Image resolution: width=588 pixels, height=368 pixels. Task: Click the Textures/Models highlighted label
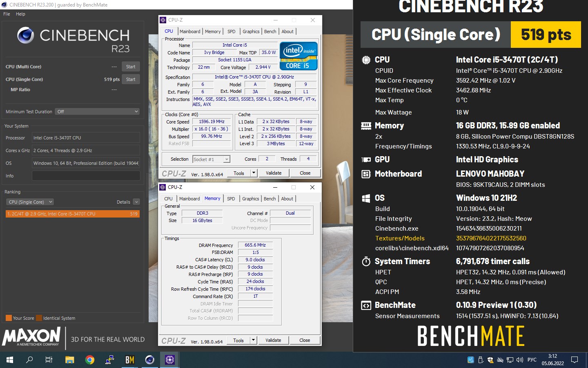point(400,238)
